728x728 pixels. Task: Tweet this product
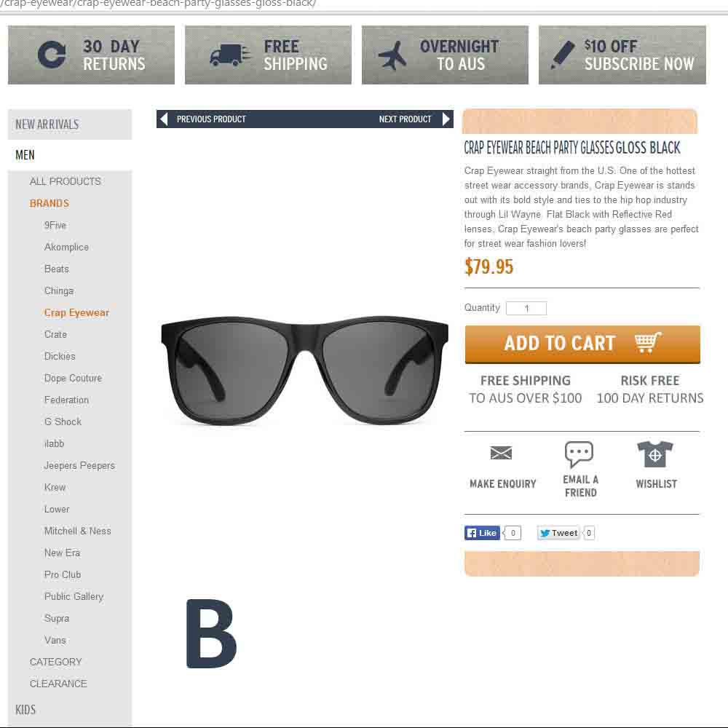(x=558, y=533)
